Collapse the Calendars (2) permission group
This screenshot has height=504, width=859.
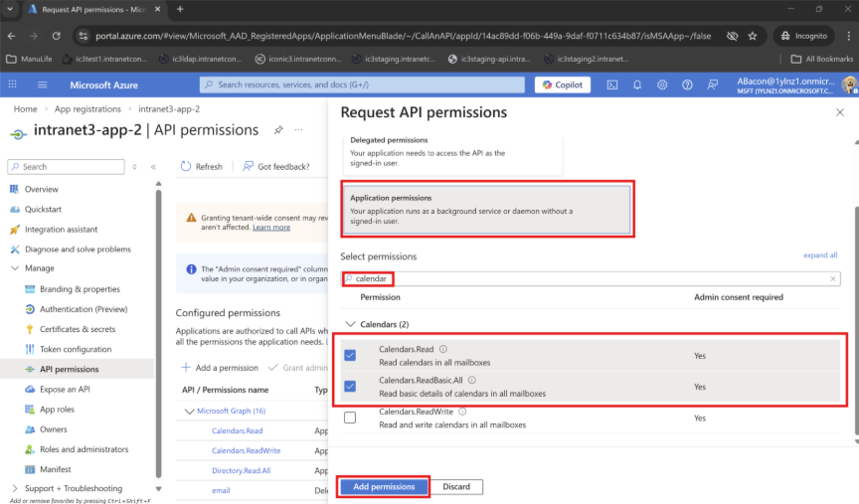pos(350,324)
